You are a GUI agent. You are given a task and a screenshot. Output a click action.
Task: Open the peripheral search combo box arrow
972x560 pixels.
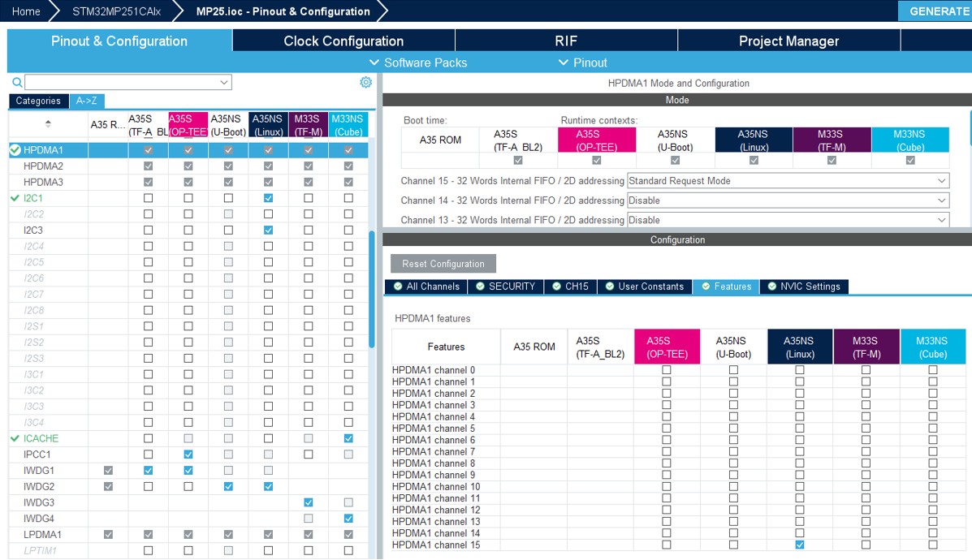224,82
